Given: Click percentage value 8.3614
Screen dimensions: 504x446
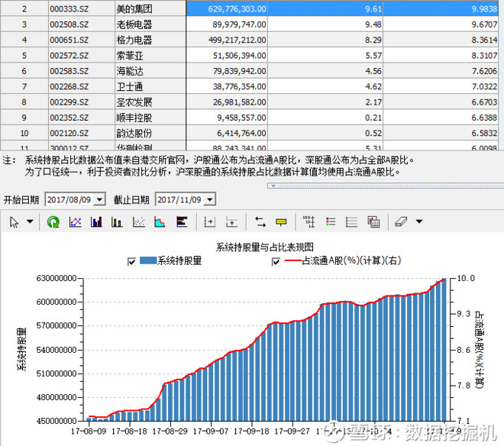Looking at the screenshot, I should pos(441,40).
